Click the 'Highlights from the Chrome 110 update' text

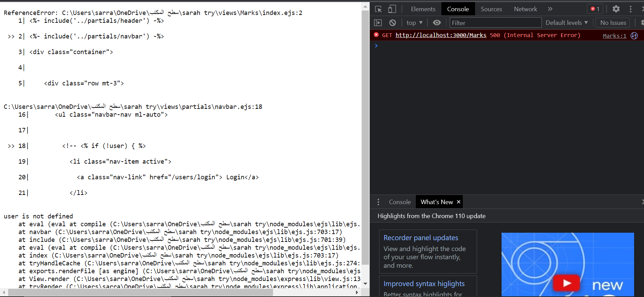(x=431, y=216)
